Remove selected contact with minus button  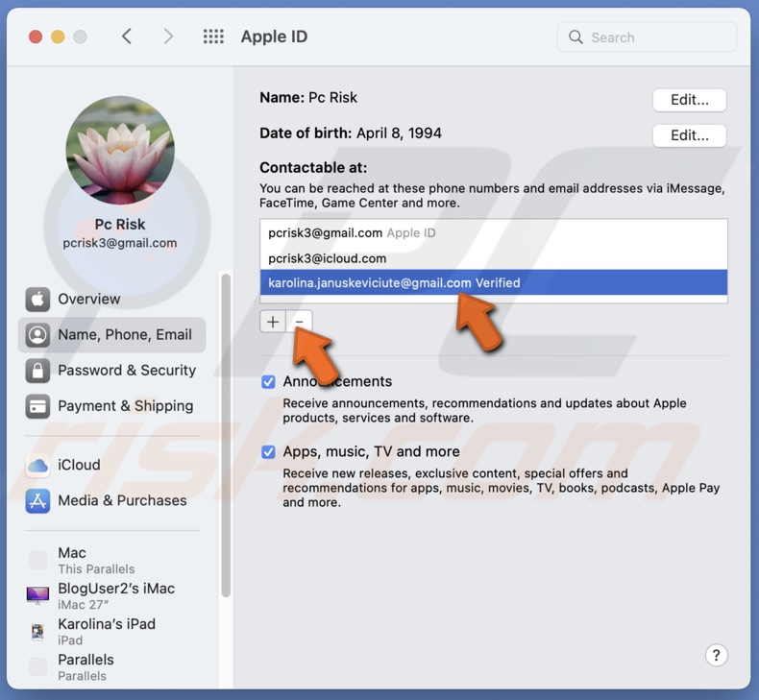pyautogui.click(x=299, y=322)
